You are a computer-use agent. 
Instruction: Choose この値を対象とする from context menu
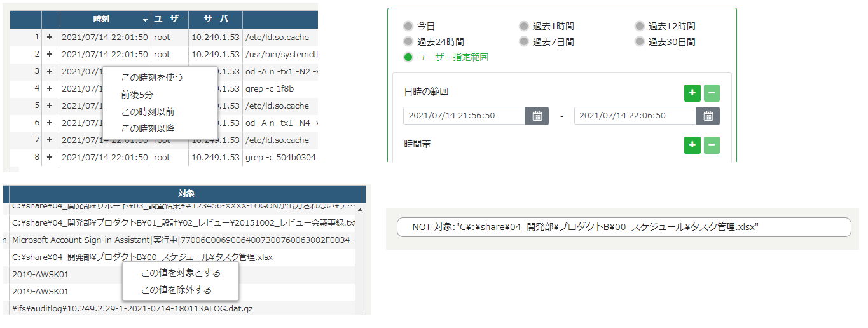click(x=181, y=273)
